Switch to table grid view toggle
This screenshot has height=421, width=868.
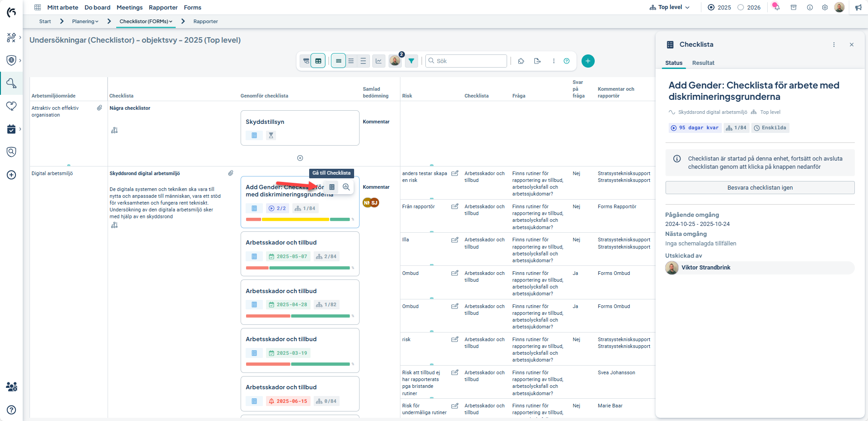[x=318, y=61]
